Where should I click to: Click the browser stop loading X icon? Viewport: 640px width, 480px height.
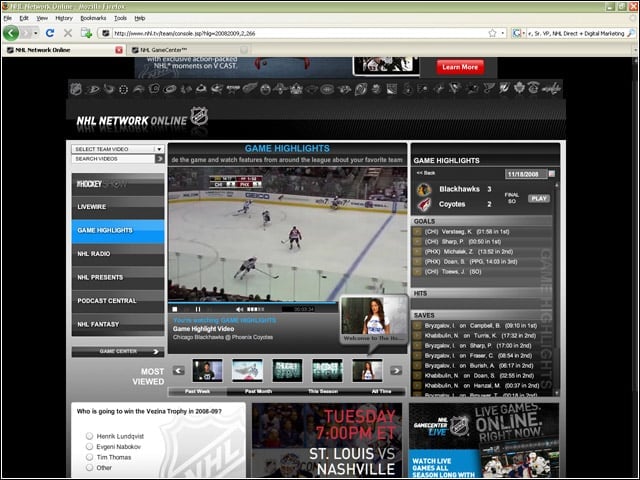(x=68, y=33)
